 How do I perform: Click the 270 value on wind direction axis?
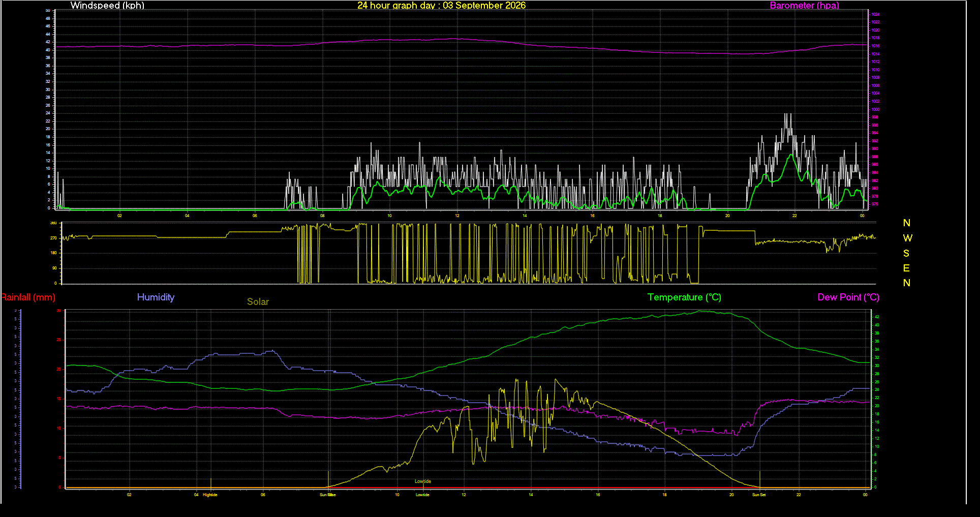[x=53, y=238]
